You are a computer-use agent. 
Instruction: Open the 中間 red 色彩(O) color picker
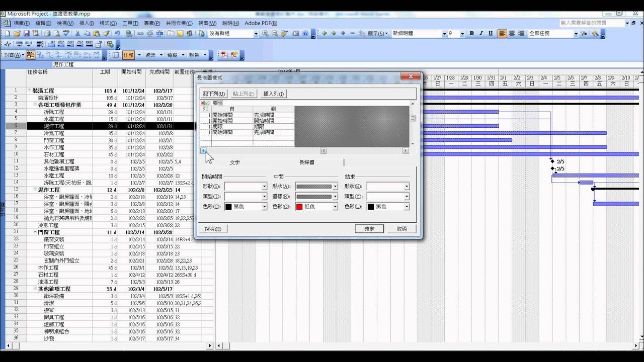(316, 207)
